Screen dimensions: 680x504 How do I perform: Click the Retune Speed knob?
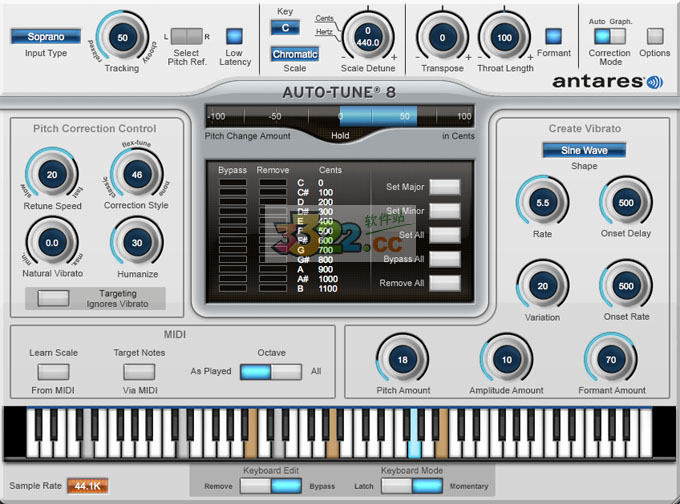tap(52, 174)
